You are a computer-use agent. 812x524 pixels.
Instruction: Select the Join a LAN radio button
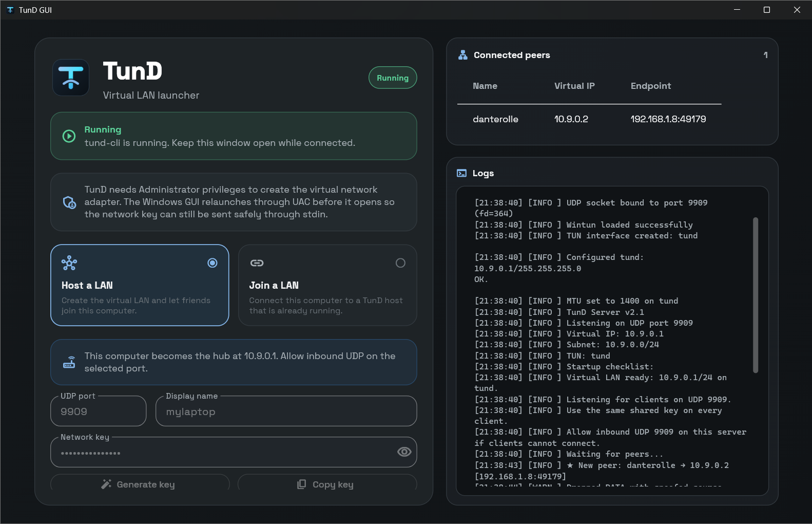400,263
